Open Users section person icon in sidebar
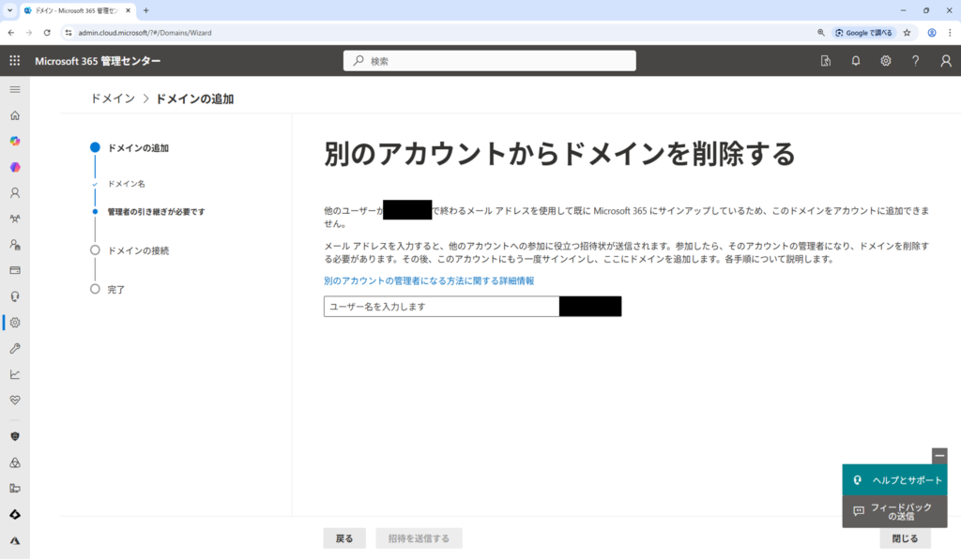The height and width of the screenshot is (560, 961). coord(14,193)
